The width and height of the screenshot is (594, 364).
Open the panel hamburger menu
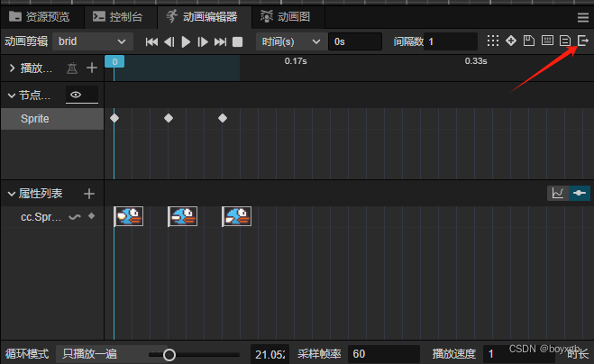pos(583,17)
